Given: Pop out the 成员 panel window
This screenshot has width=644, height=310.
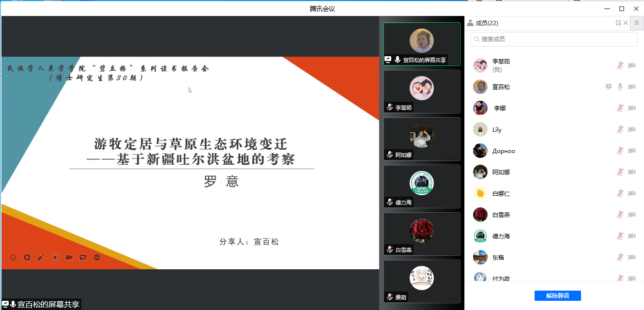Looking at the screenshot, I should tap(618, 23).
